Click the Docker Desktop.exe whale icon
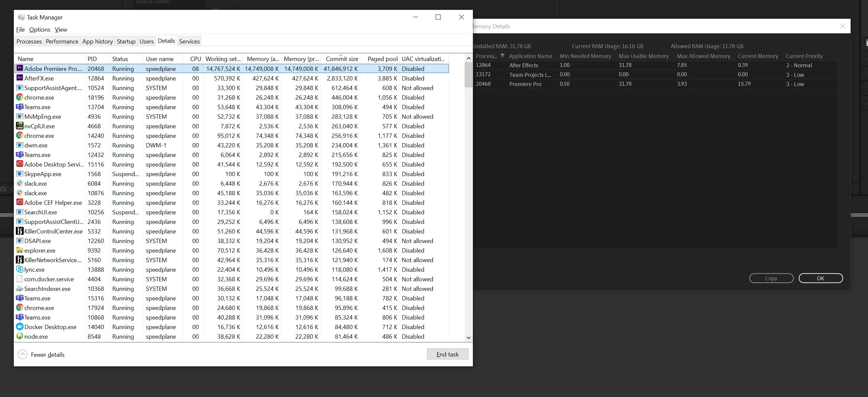The image size is (868, 397). [19, 326]
